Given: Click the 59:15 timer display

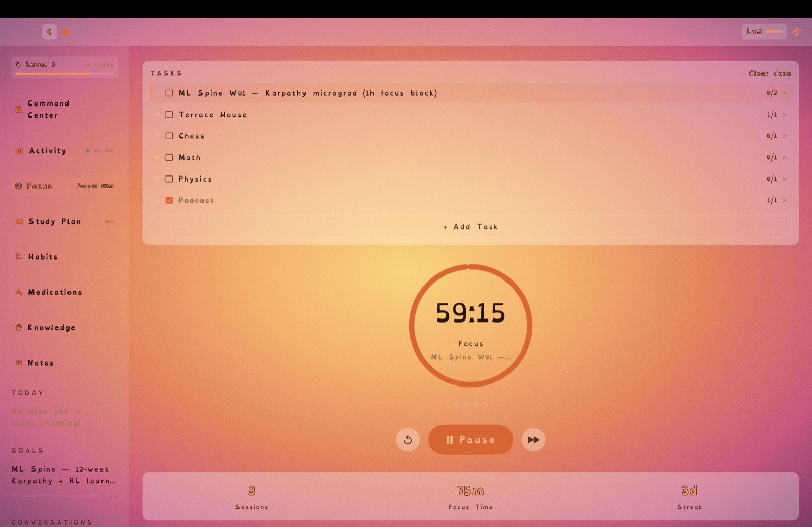Looking at the screenshot, I should [x=470, y=312].
